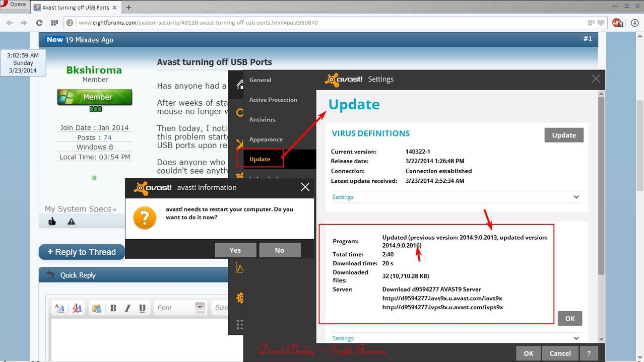Add page to Speed Dial in address bar

pos(591,23)
